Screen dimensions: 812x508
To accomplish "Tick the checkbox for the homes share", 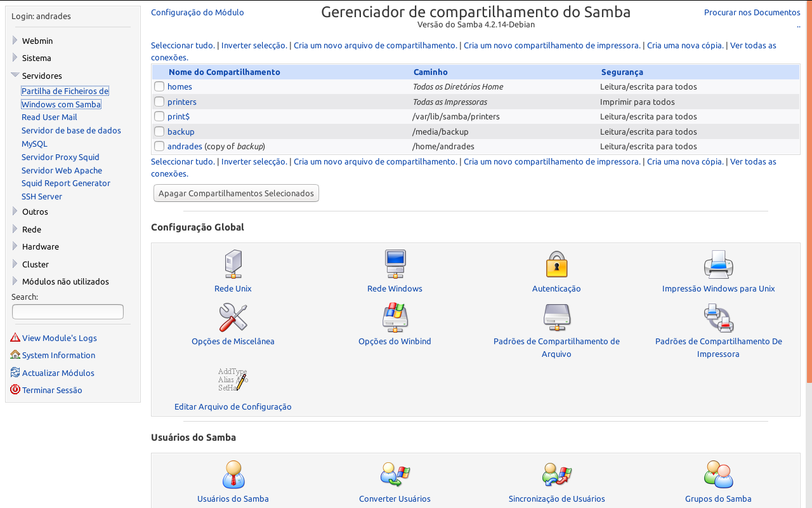I will click(x=159, y=86).
